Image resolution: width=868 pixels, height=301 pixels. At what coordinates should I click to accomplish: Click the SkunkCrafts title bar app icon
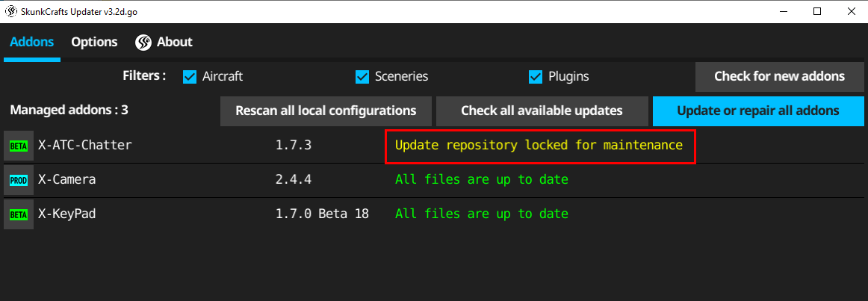click(11, 10)
